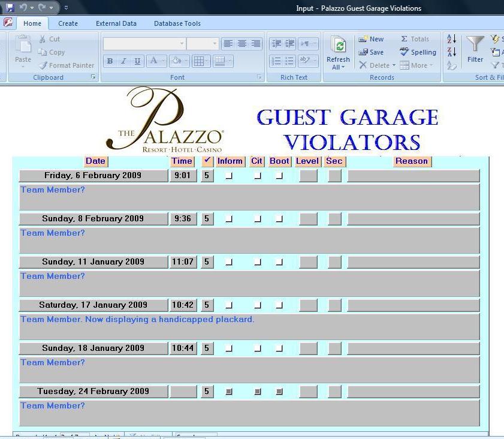This screenshot has width=504, height=439.
Task: Sort descending Z to A
Action: [452, 52]
